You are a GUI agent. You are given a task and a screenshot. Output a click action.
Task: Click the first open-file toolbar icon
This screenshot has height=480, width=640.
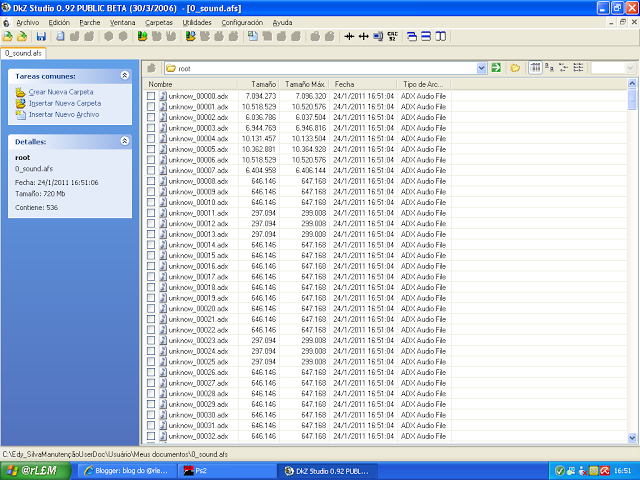point(7,36)
